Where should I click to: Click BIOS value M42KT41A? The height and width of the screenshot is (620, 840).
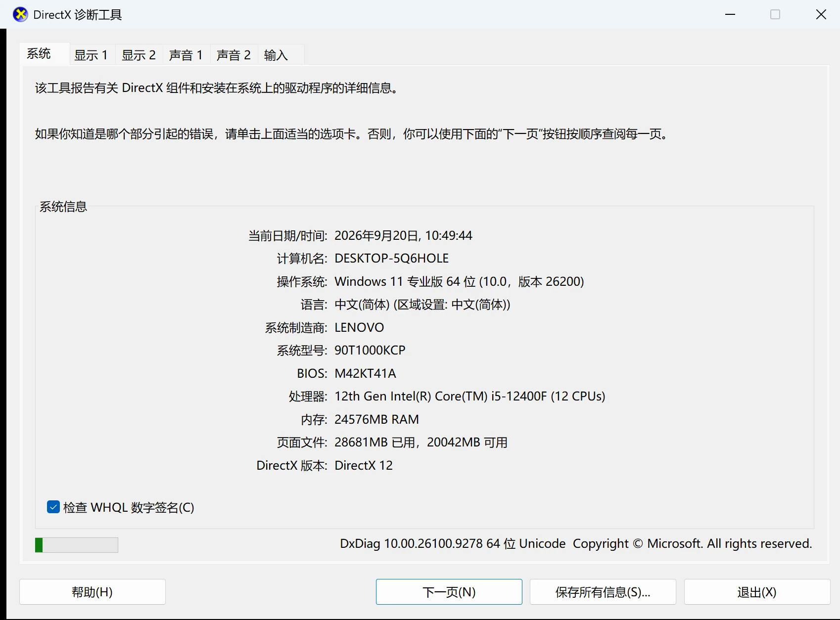click(x=365, y=373)
